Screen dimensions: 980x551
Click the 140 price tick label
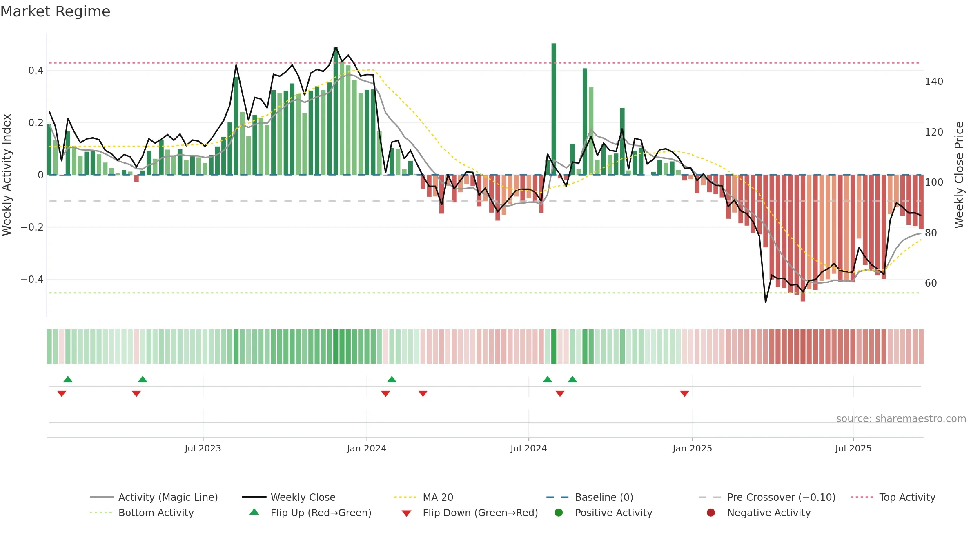934,82
